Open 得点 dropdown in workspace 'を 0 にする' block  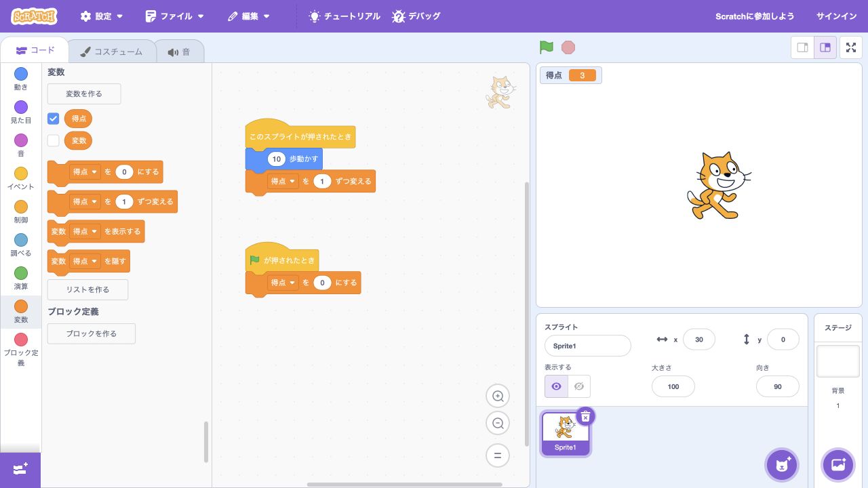pyautogui.click(x=283, y=283)
